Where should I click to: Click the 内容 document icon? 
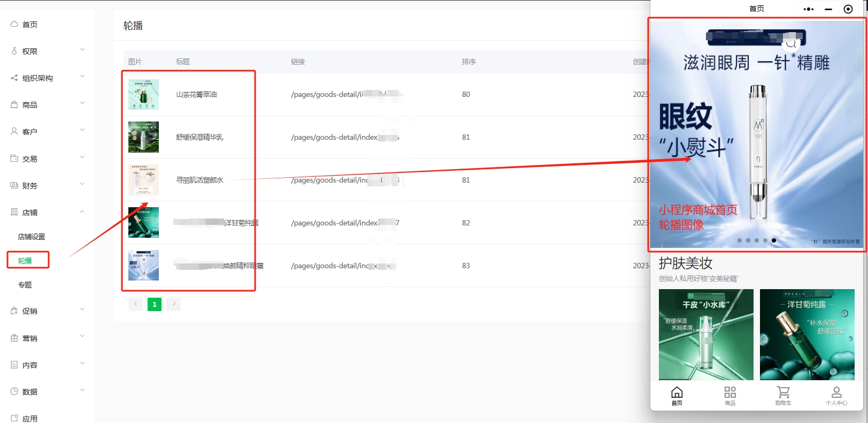tap(14, 365)
